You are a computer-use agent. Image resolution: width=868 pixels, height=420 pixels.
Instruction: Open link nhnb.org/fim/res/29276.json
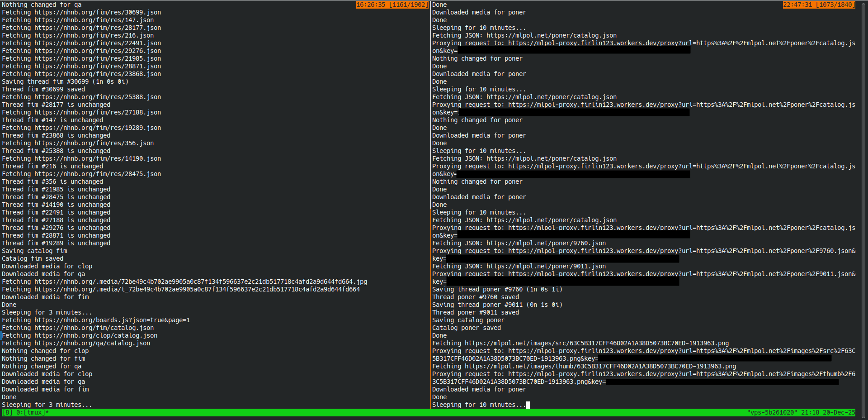[x=98, y=51]
